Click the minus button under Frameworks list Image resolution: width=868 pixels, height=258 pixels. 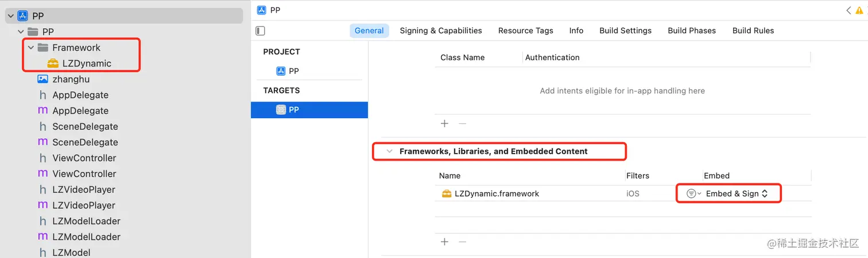point(462,242)
